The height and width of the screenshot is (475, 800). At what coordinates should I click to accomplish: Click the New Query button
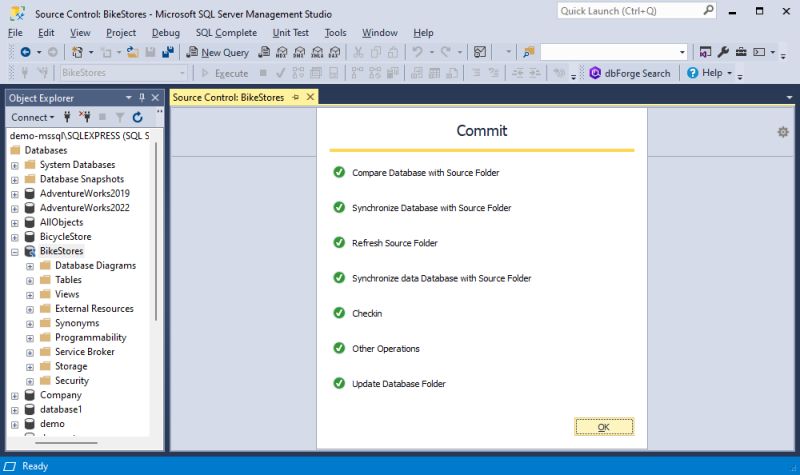(217, 52)
